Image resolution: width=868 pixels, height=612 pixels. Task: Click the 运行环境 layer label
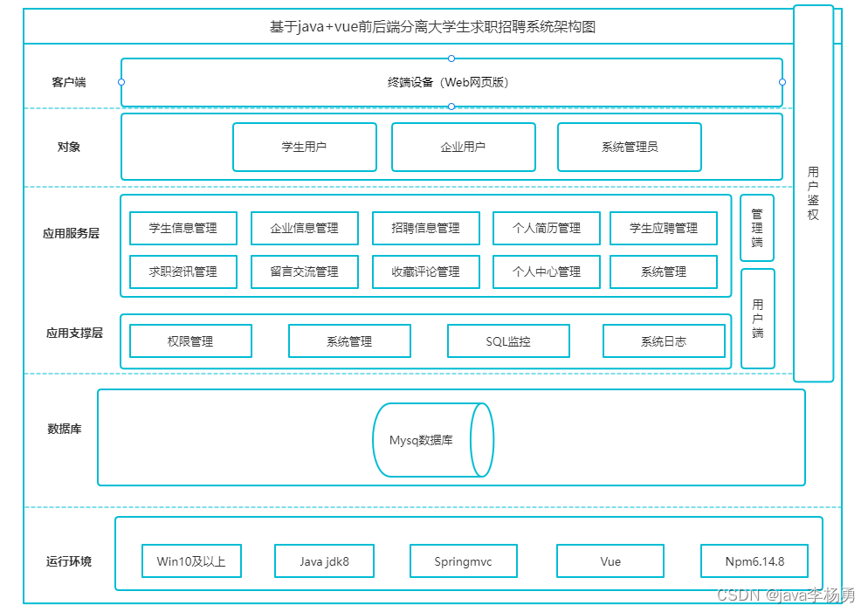[x=69, y=561]
